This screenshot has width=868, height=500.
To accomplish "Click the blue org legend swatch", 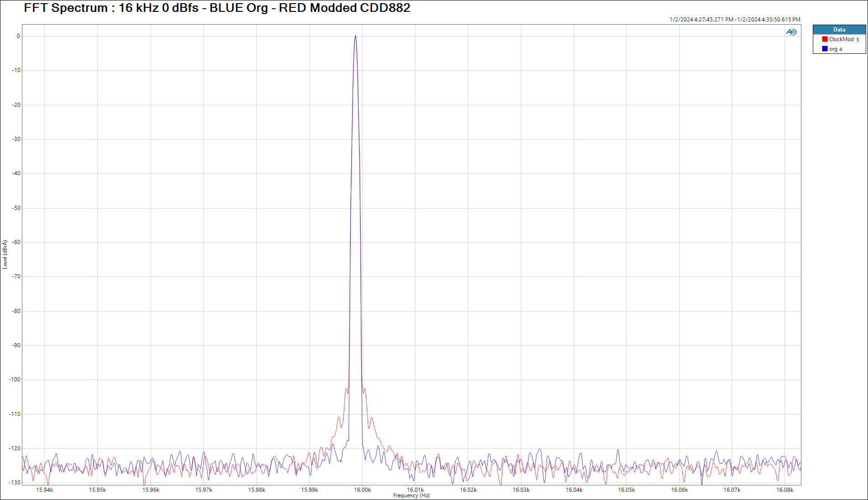I will (x=825, y=49).
